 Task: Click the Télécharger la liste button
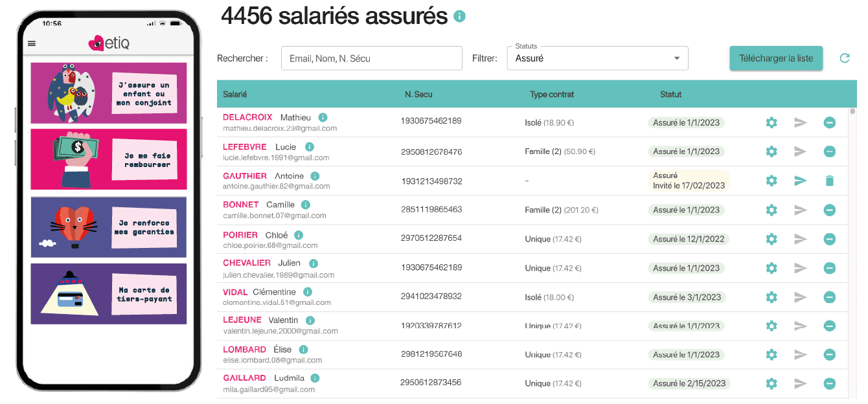click(x=776, y=58)
